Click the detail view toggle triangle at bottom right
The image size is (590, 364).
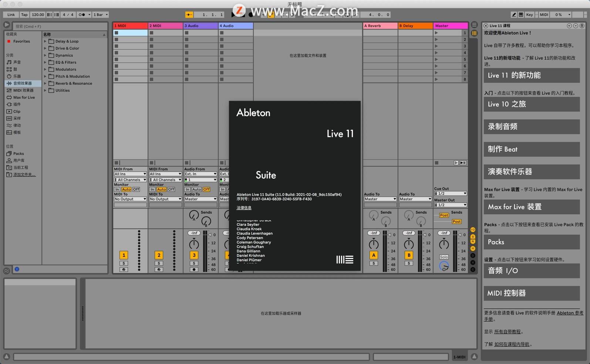point(474,357)
